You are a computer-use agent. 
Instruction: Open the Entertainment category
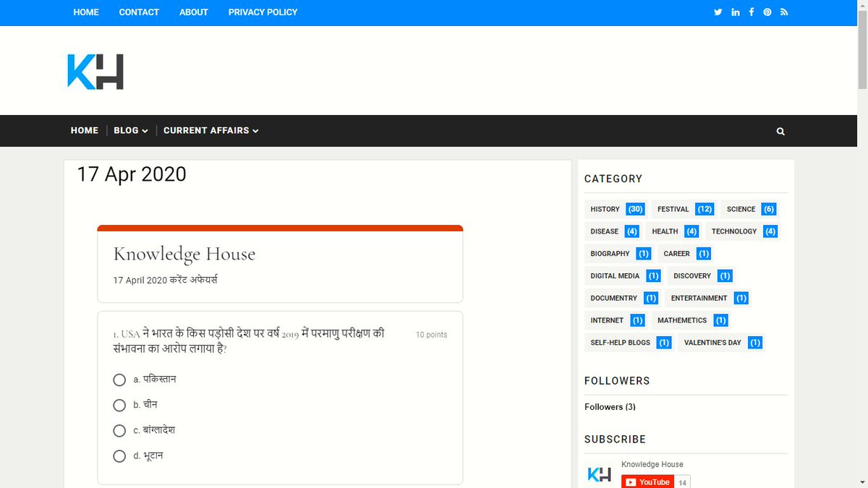click(708, 298)
